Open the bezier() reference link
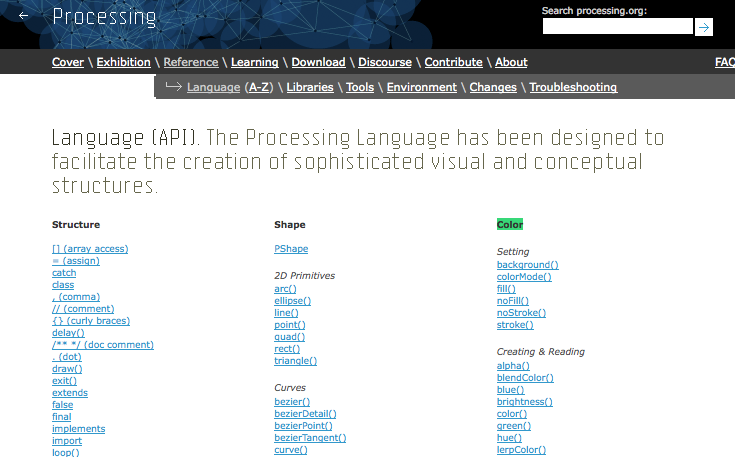 (x=292, y=402)
